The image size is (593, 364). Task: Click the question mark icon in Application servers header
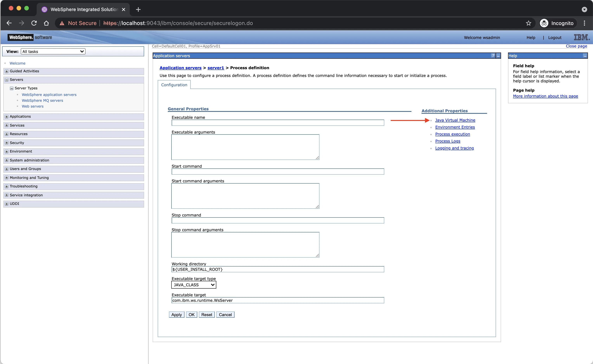[493, 56]
